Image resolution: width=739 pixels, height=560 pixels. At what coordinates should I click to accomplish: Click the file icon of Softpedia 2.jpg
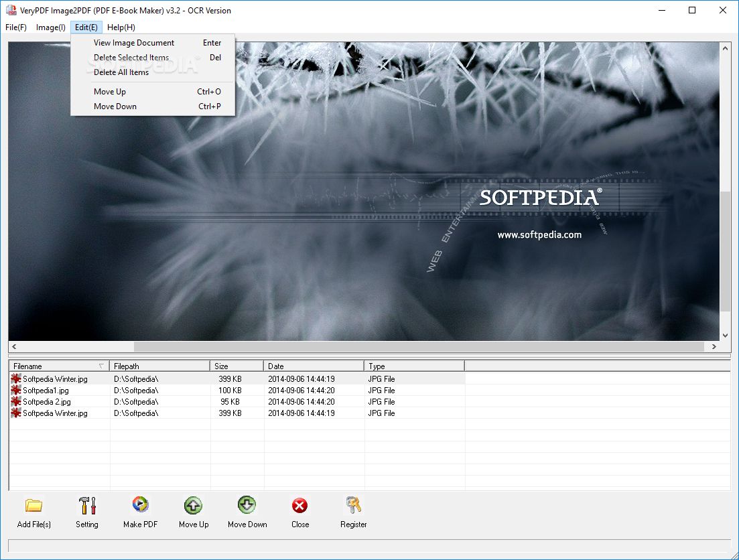(16, 402)
